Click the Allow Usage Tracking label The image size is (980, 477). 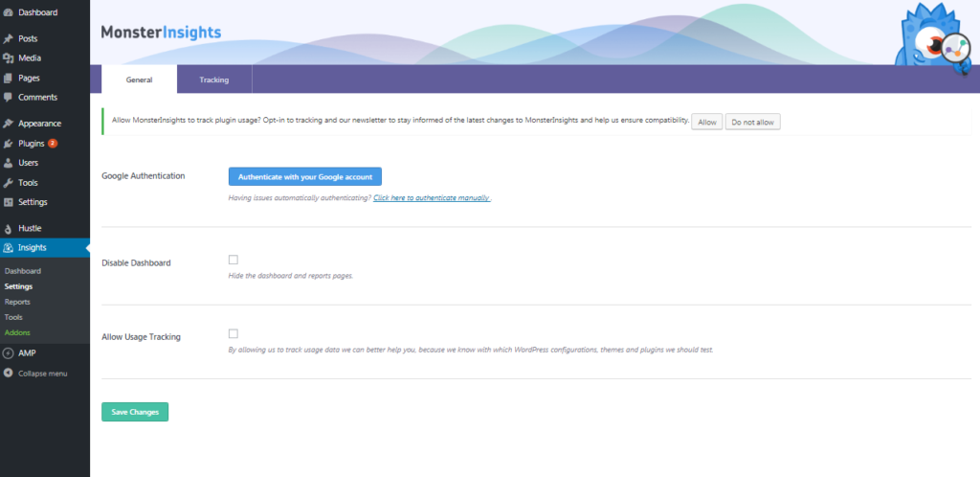click(142, 337)
